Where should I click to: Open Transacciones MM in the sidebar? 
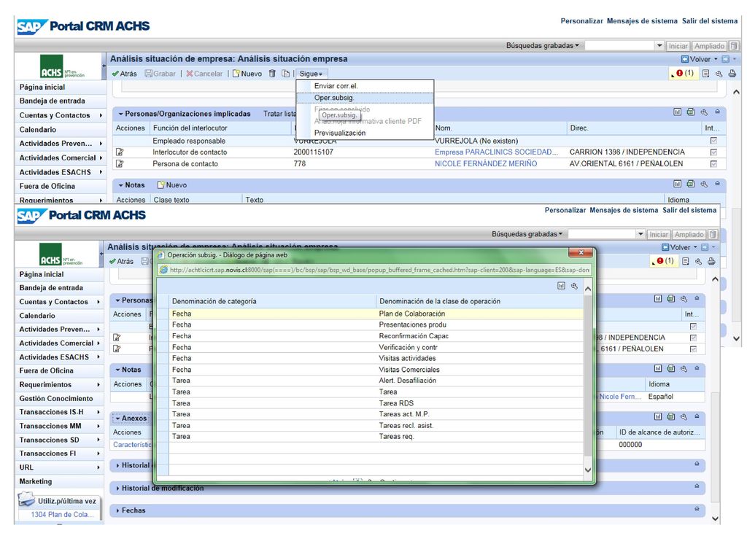click(50, 426)
